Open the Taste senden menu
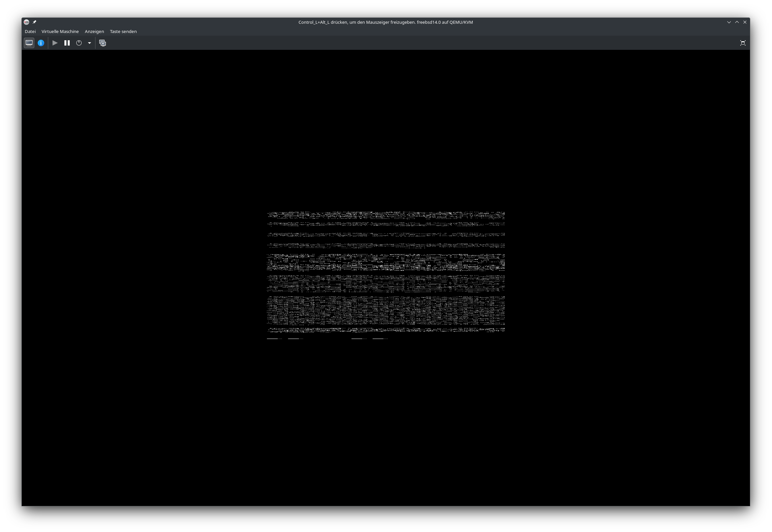Screen dimensions: 772x532 (x=123, y=31)
